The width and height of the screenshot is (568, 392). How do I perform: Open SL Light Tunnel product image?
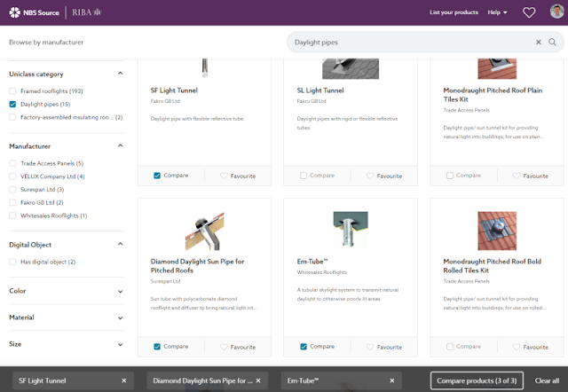(x=351, y=68)
